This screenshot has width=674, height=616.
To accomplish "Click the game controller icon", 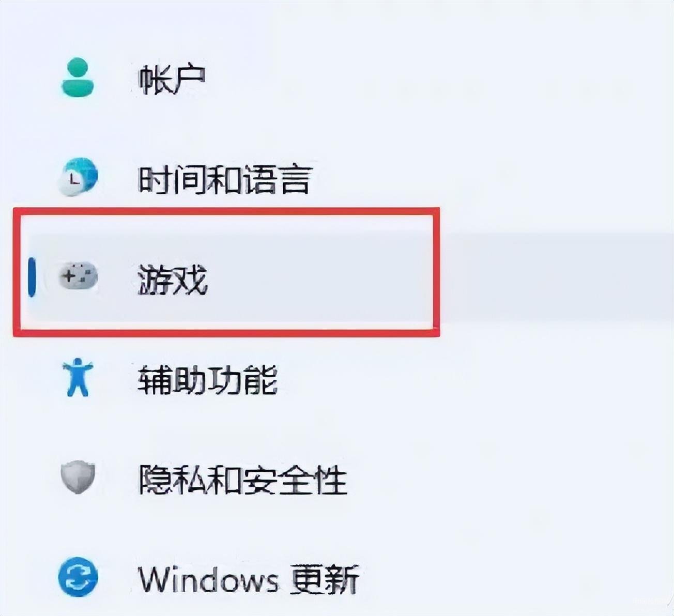I will [78, 276].
